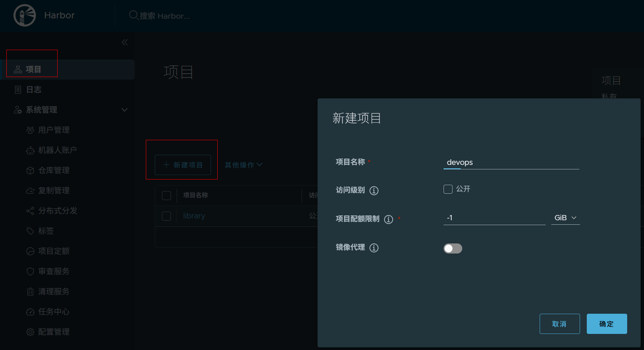
Task: Click info icon next to 访问级别
Action: [374, 191]
